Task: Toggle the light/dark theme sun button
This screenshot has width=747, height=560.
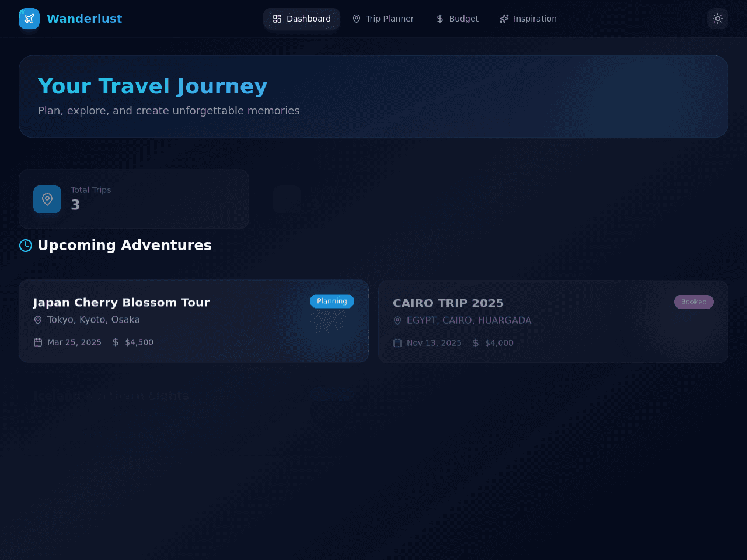Action: 718,19
